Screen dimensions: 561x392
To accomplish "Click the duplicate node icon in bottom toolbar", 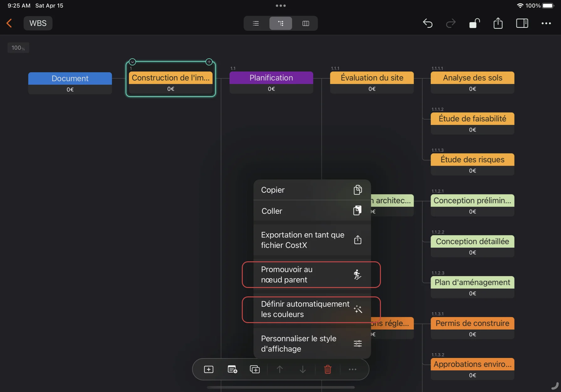I will pos(255,369).
